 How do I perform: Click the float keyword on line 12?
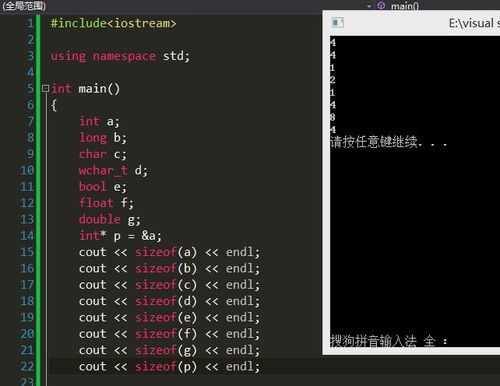tap(96, 203)
